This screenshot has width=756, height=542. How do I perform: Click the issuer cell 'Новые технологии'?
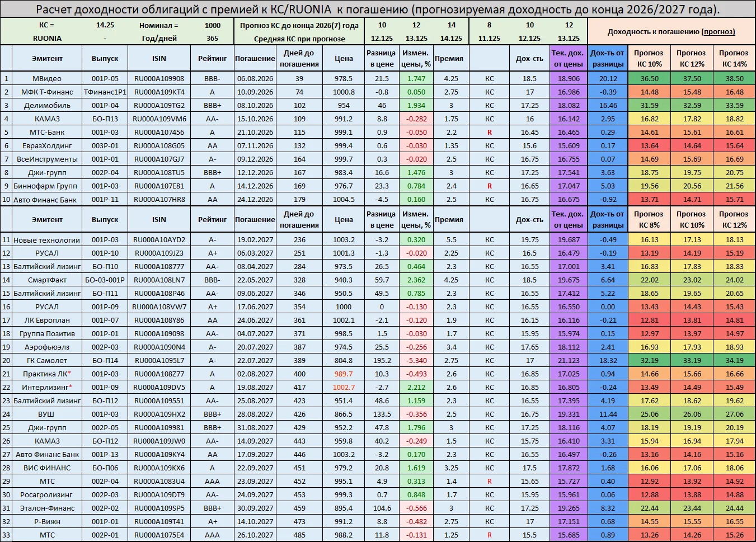click(48, 240)
